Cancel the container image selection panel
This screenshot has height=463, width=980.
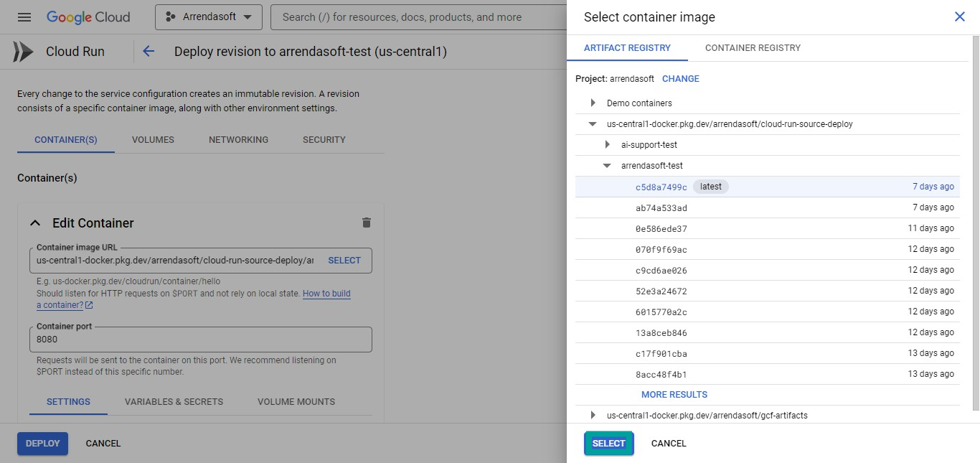click(x=669, y=444)
